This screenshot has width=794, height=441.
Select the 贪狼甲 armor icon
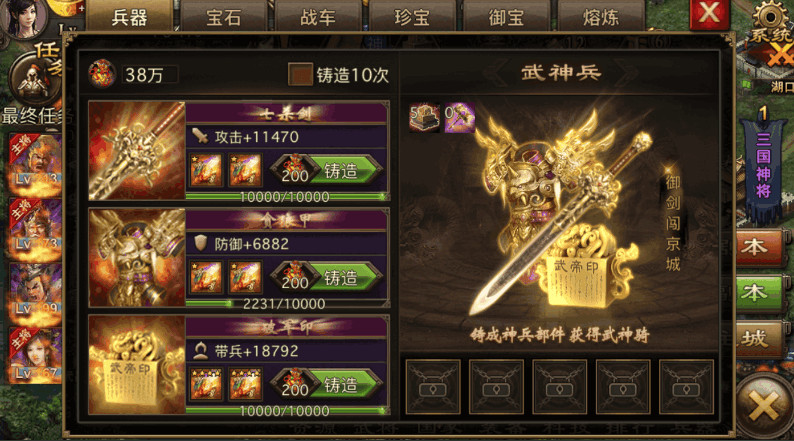(x=137, y=258)
